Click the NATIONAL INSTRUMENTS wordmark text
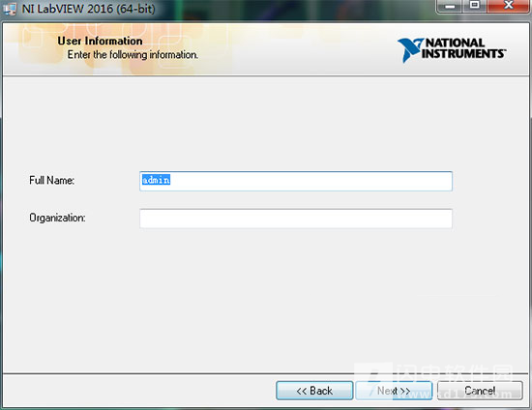The height and width of the screenshot is (410, 532). tap(463, 48)
